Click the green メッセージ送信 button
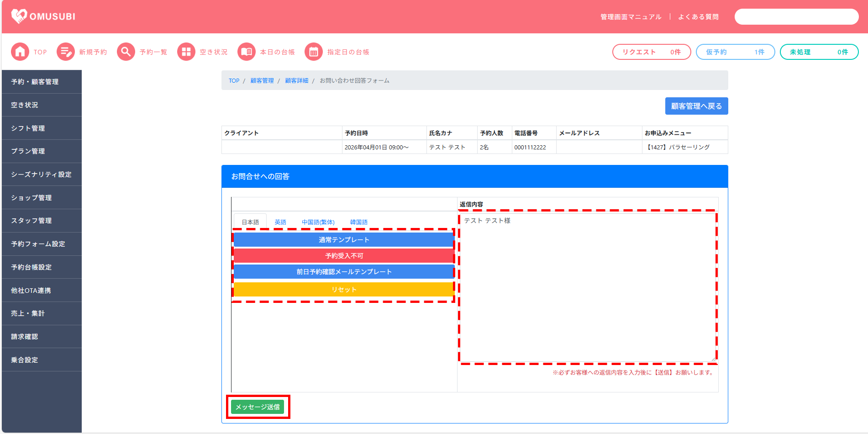The width and height of the screenshot is (868, 434). 258,407
